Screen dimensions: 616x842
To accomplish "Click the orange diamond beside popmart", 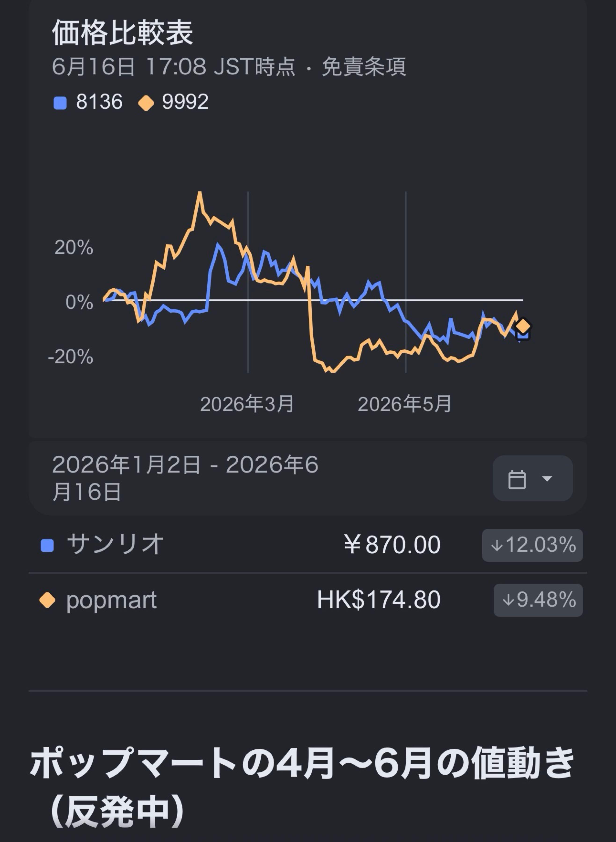I will coord(47,600).
